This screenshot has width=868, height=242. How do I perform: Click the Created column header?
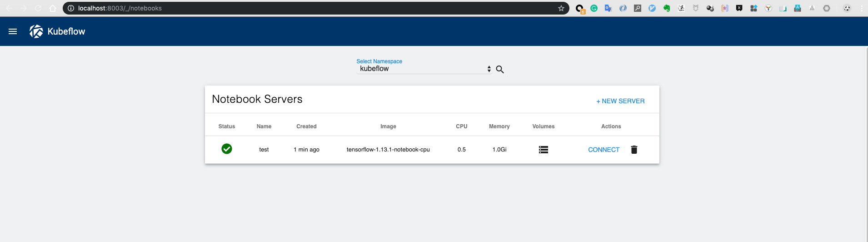coord(306,126)
